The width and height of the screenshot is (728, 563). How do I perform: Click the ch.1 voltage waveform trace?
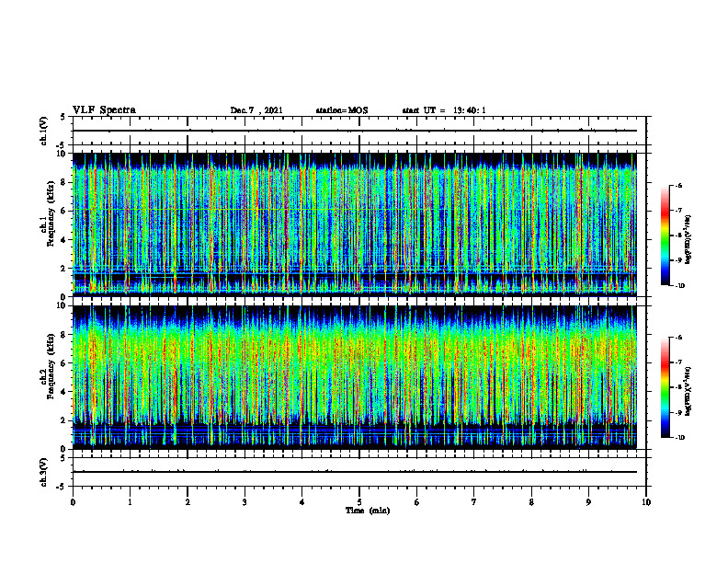tap(355, 131)
